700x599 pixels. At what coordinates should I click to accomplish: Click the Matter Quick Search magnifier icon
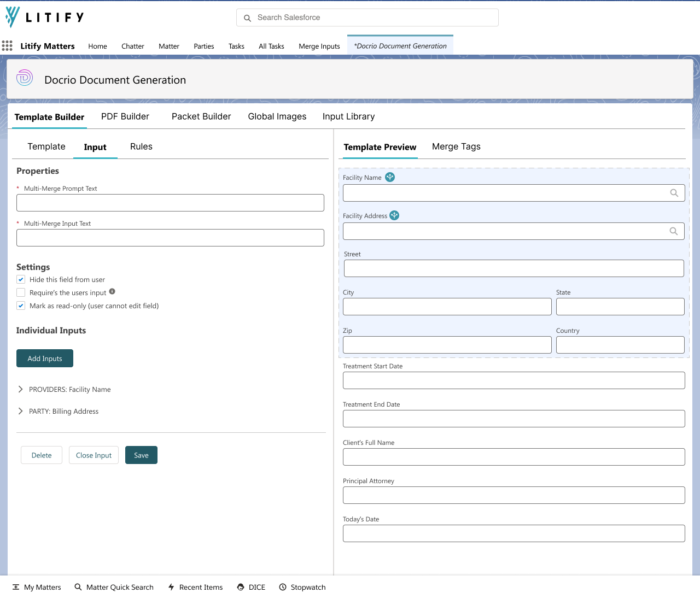coord(78,587)
